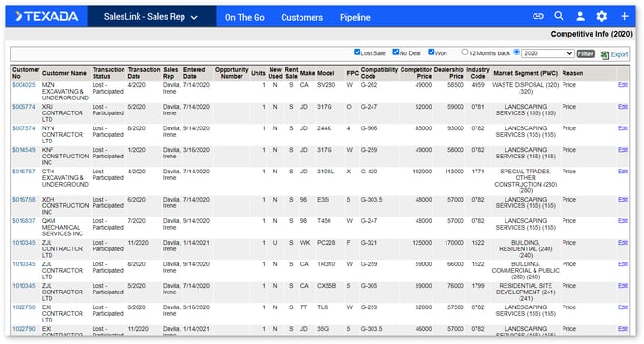Edit the CX55B model row

[622, 286]
